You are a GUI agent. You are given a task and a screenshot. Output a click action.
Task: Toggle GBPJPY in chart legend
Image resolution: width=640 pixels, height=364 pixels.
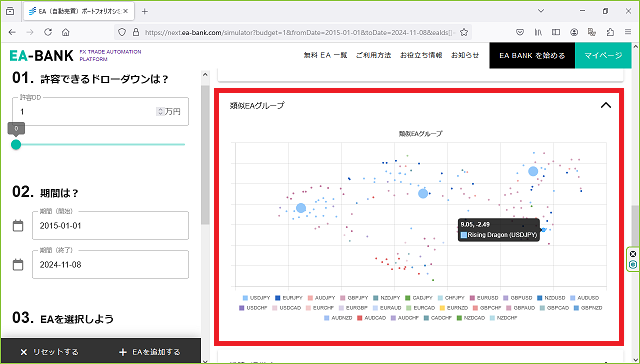click(354, 298)
